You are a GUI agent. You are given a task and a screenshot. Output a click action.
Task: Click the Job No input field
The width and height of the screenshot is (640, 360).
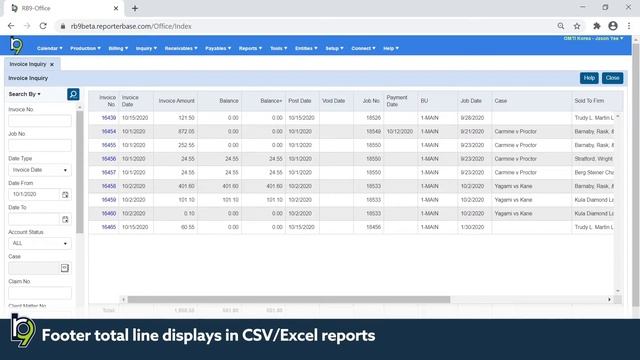point(40,145)
